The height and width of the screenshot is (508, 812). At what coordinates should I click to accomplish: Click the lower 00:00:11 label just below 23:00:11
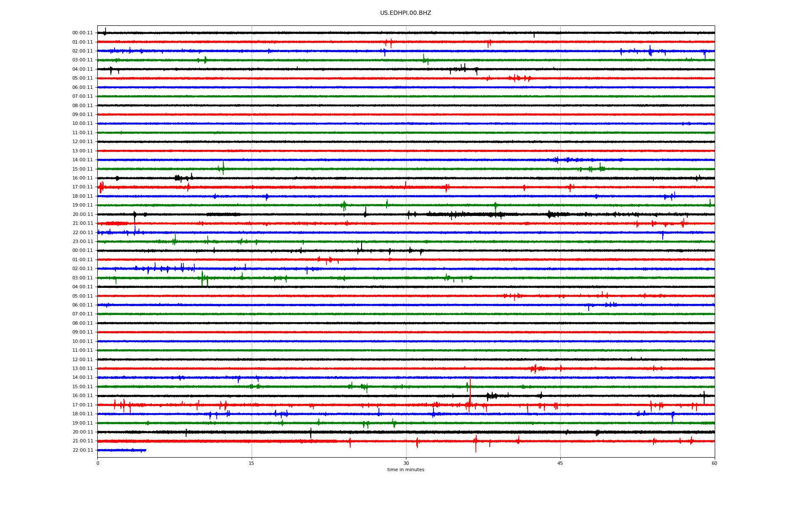coord(82,251)
